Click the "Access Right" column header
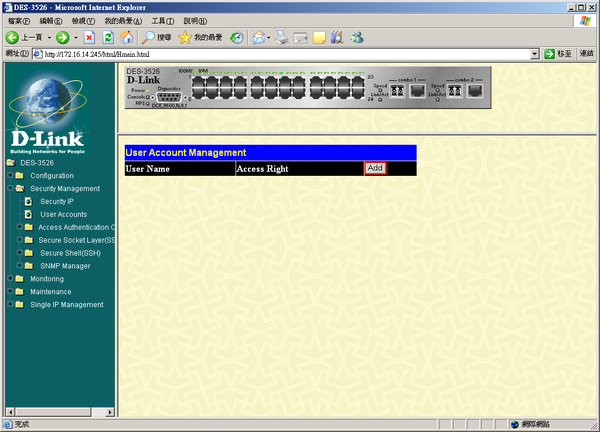Screen dimensions: 600x432 (262, 169)
